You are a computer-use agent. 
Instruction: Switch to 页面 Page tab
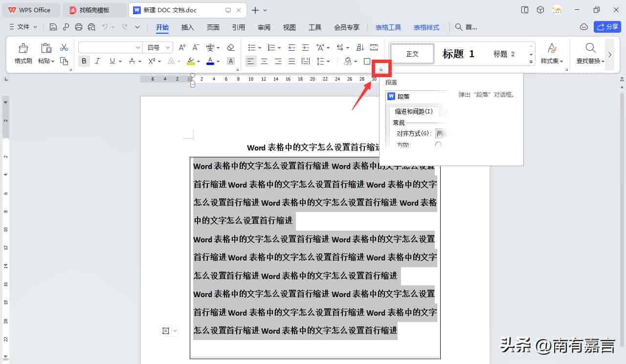[x=213, y=27]
